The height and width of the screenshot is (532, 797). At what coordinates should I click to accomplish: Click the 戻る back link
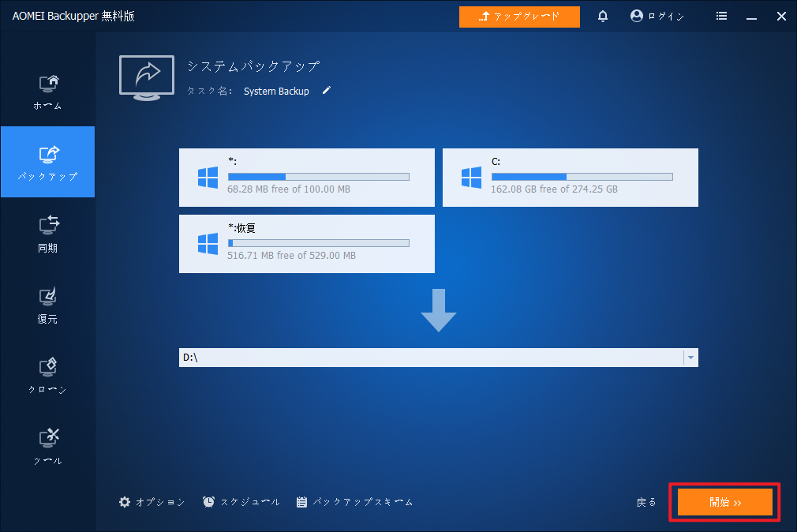click(x=646, y=503)
